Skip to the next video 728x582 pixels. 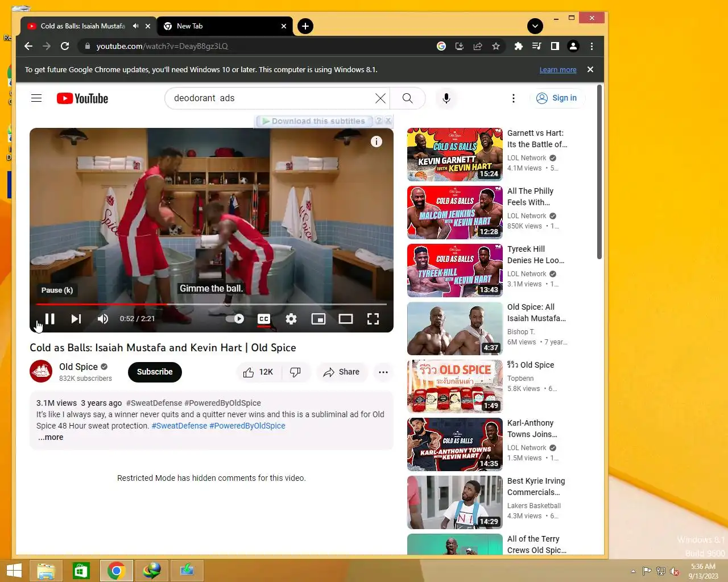point(76,319)
